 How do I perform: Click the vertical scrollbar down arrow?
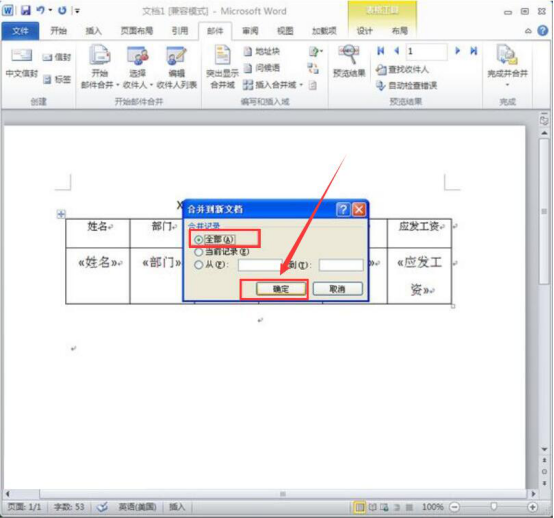[x=544, y=449]
